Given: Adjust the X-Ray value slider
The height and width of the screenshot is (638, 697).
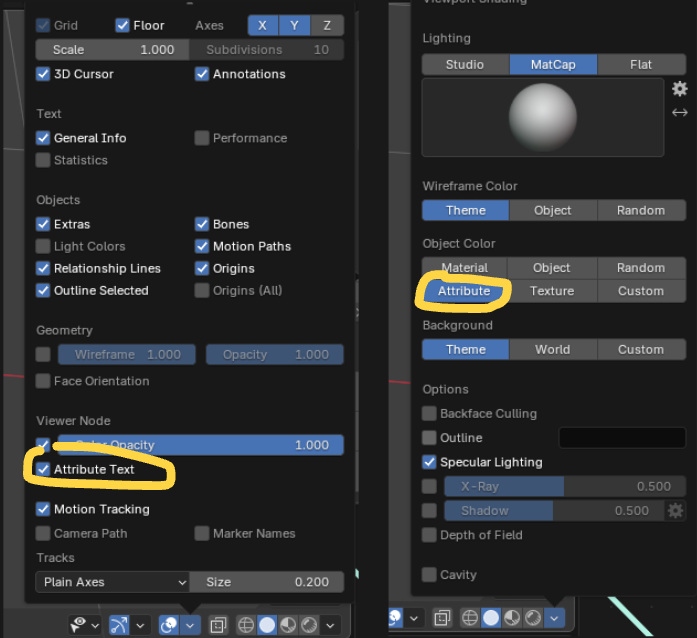Looking at the screenshot, I should (x=565, y=486).
